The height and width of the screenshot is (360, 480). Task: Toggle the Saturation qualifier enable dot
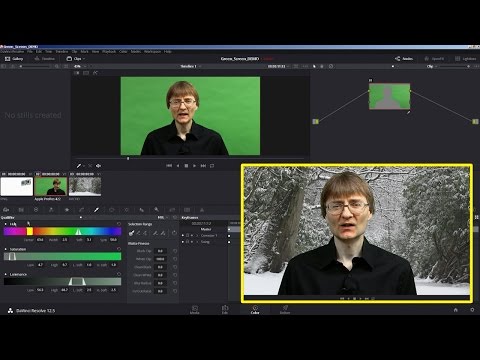pyautogui.click(x=6, y=249)
